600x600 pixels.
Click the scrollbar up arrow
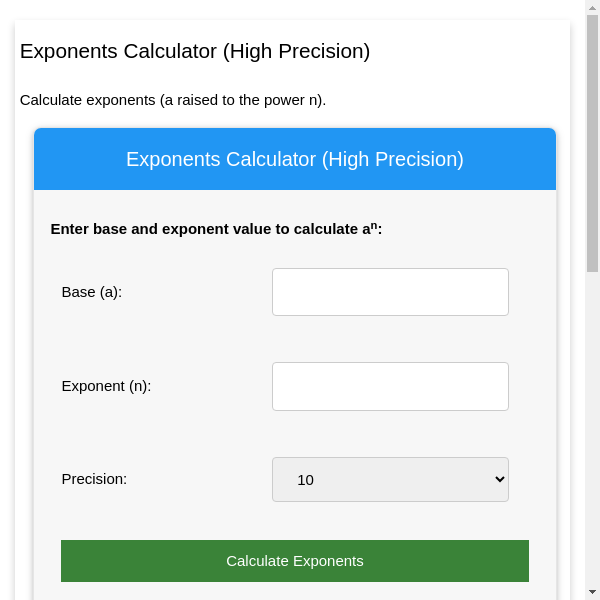[592, 7]
